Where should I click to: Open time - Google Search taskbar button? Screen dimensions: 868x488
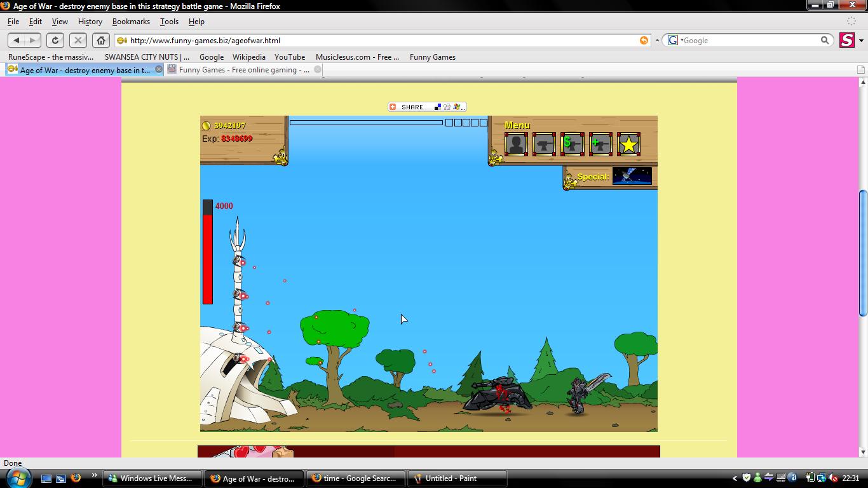[x=356, y=478]
